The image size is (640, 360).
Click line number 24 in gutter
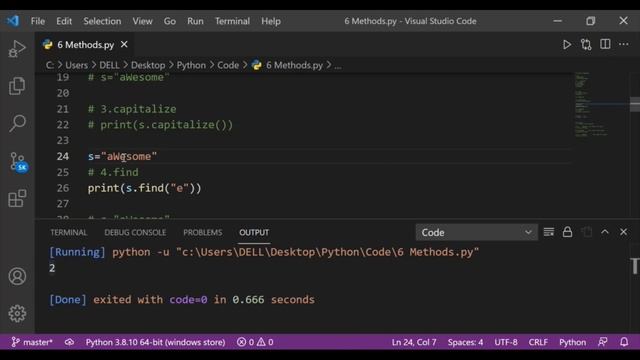pos(63,156)
